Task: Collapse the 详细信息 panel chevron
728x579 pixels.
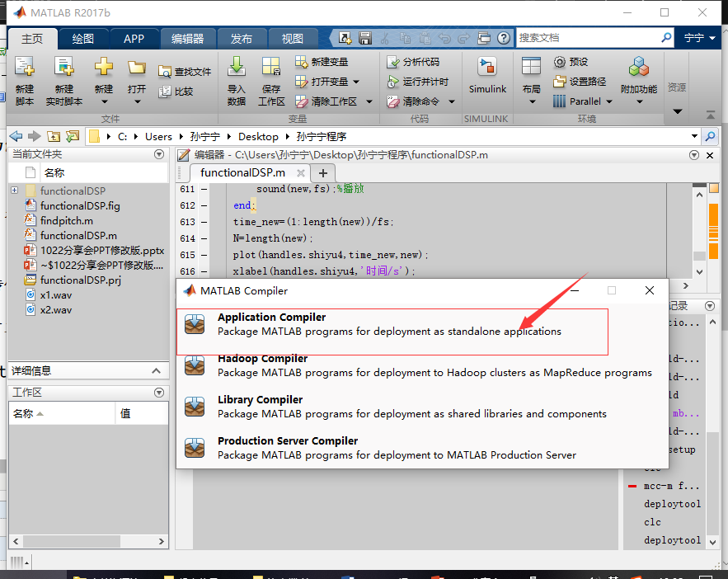Action: coord(156,370)
